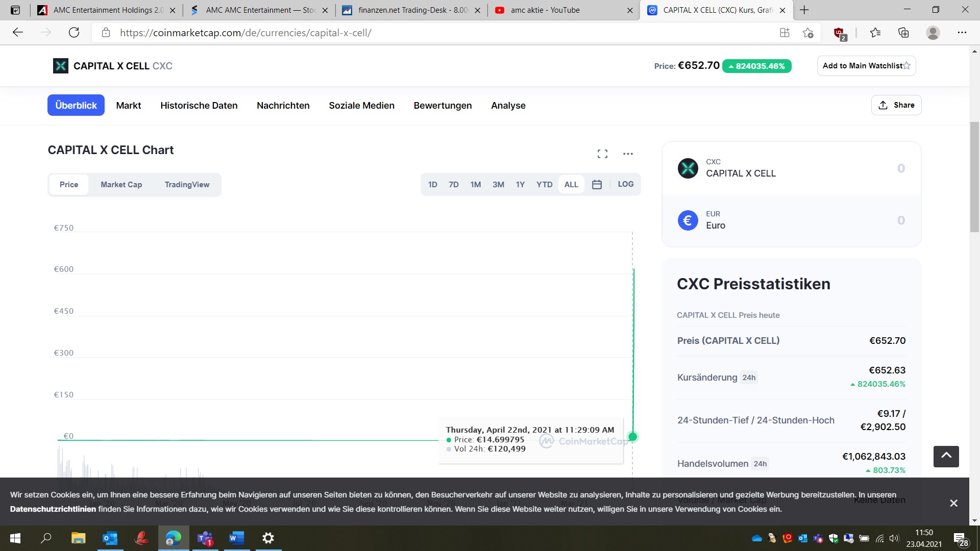Open the calendar date-range picker
980x551 pixels.
597,184
